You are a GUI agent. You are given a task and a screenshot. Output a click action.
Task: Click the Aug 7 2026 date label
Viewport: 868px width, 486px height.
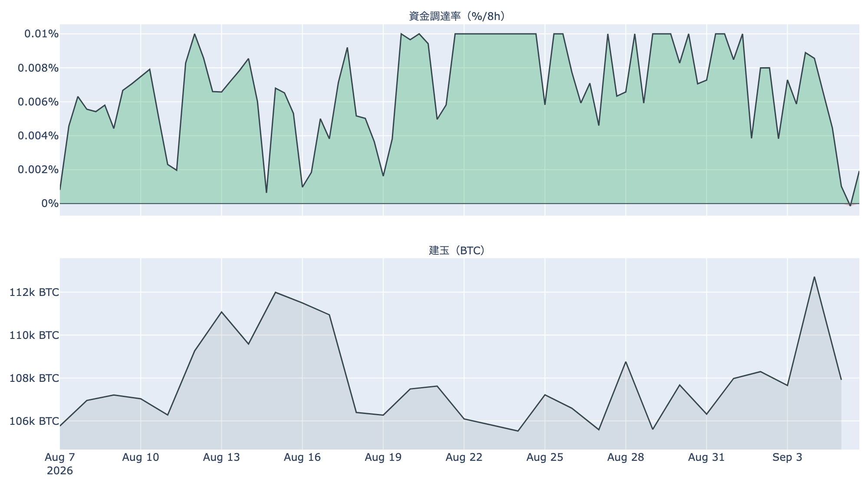coord(60,464)
